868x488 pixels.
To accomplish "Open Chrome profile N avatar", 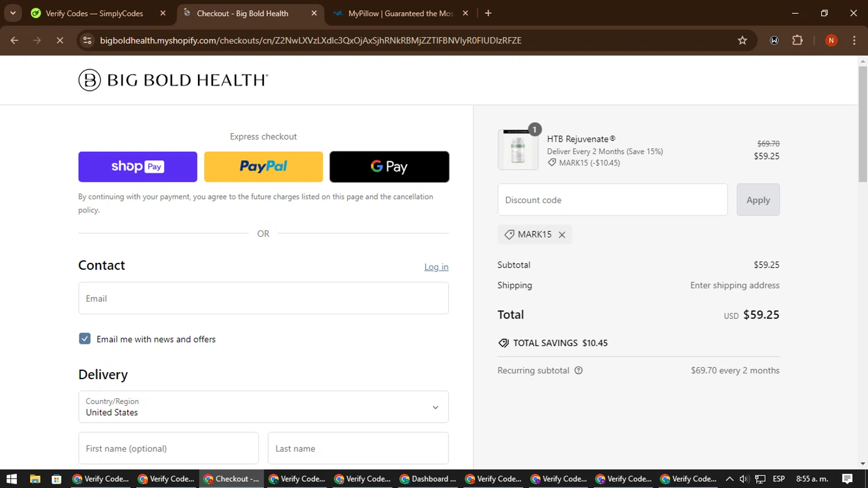I will [x=831, y=41].
